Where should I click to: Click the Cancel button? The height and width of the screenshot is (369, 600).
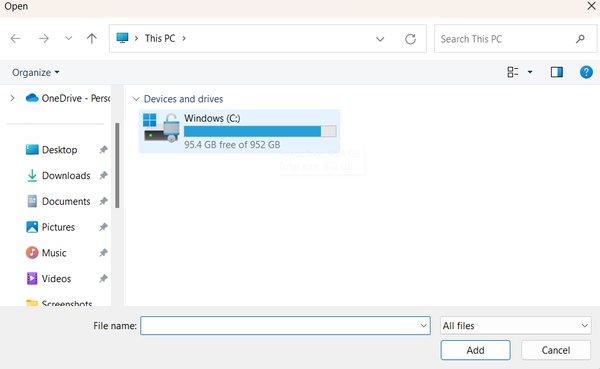556,350
